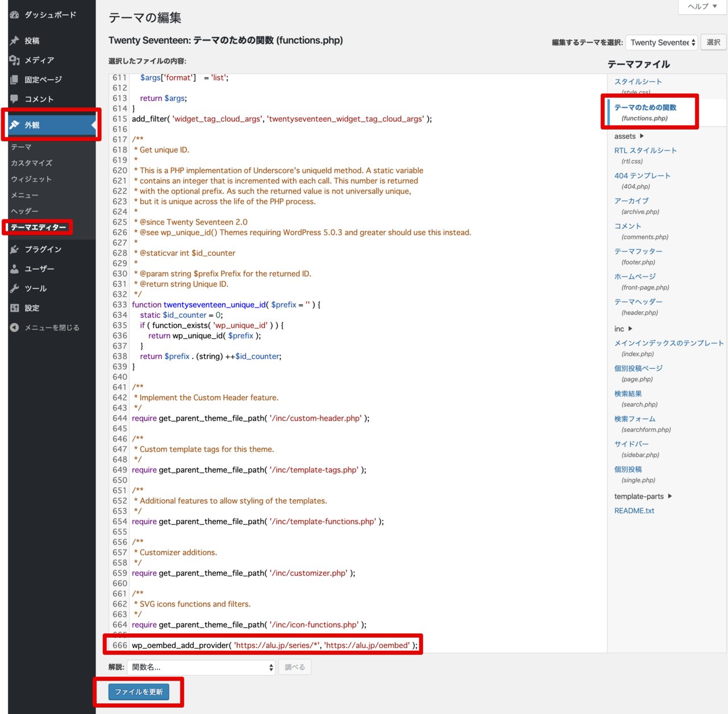Click the Posts pushpin icon

[14, 41]
